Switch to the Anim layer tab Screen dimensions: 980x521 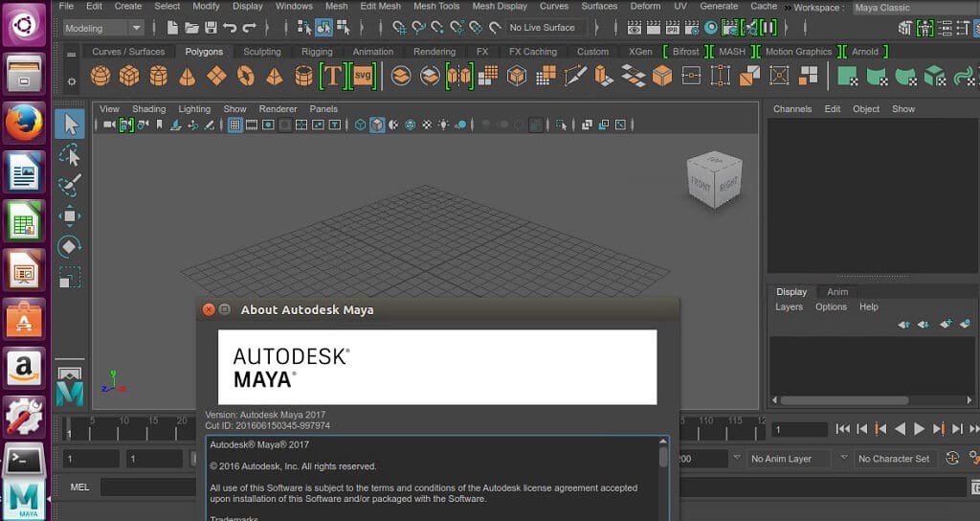pyautogui.click(x=837, y=292)
